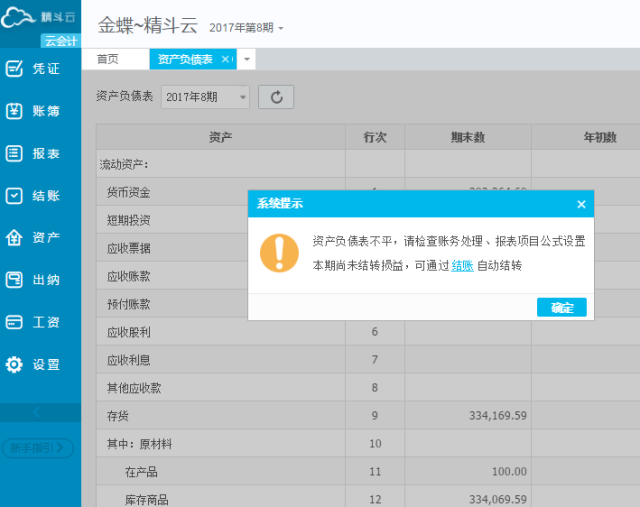Select the 应收利息 row label
Image resolution: width=640 pixels, height=507 pixels.
pos(129,360)
